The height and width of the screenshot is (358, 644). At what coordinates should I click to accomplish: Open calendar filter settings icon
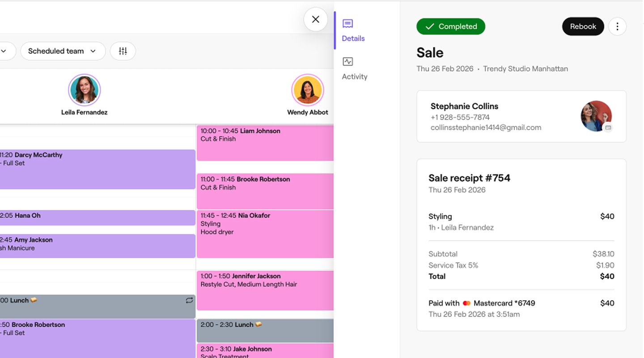[123, 51]
